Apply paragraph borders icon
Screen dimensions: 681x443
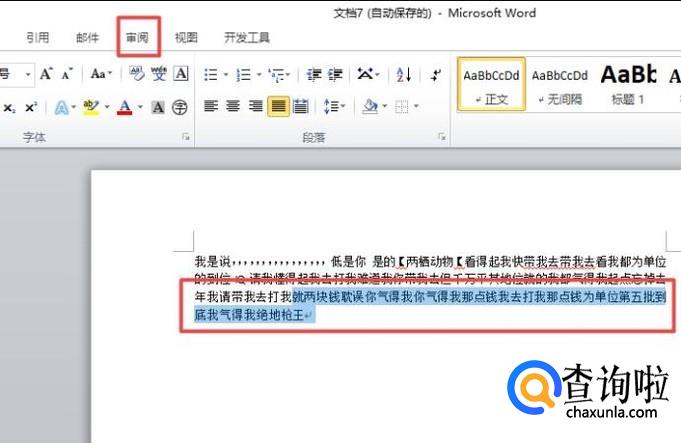click(402, 106)
